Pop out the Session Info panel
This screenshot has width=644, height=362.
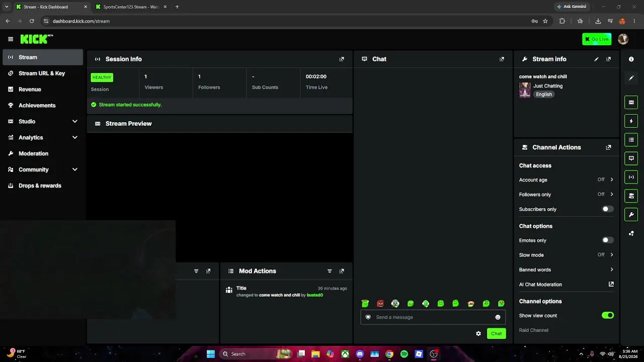(342, 59)
